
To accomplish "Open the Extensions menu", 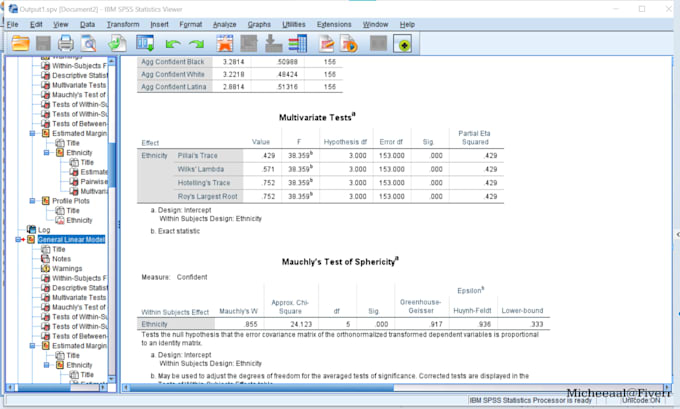I will click(x=334, y=24).
